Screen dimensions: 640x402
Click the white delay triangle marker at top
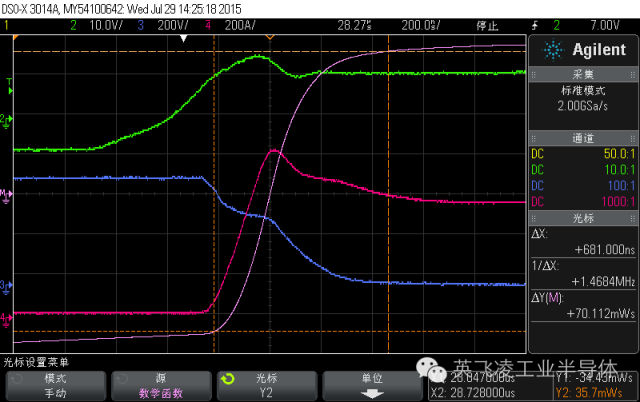click(x=184, y=37)
